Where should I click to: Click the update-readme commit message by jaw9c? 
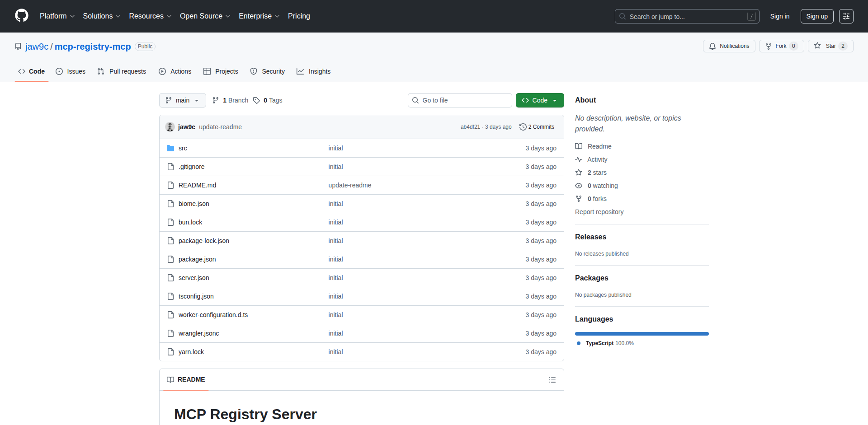[220, 127]
